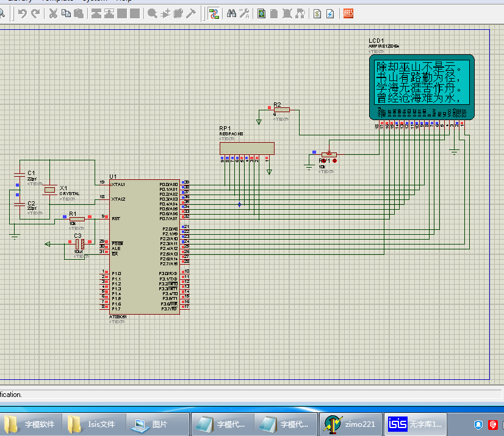Screen dimensions: 504x436
Task: Exit to the parent sheet
Action: coord(300,13)
